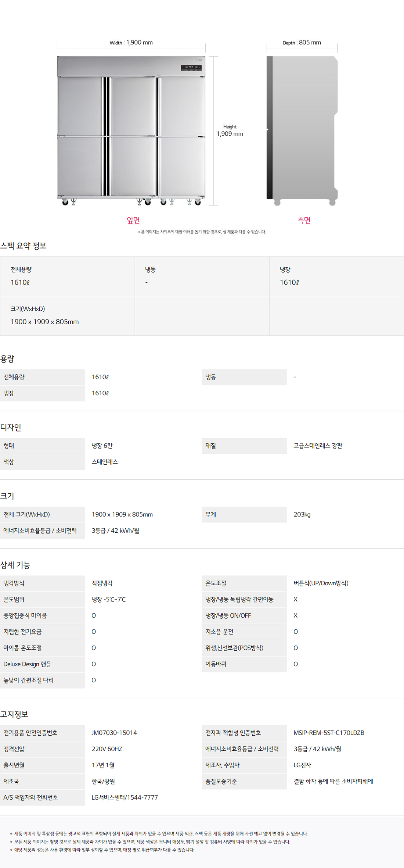Click the Depth 805 mm dimension label
404x868 pixels.
click(302, 43)
